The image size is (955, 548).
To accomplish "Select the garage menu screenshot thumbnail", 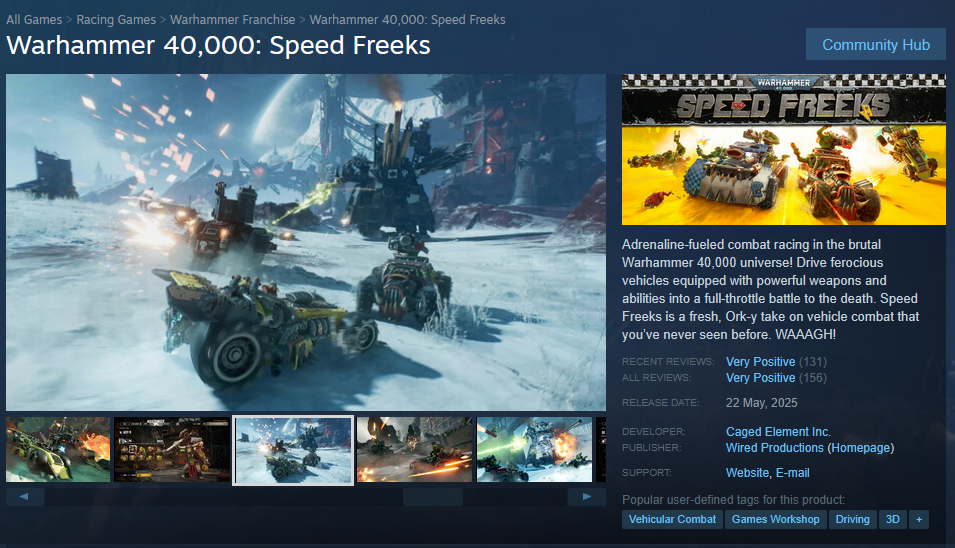I will point(172,449).
